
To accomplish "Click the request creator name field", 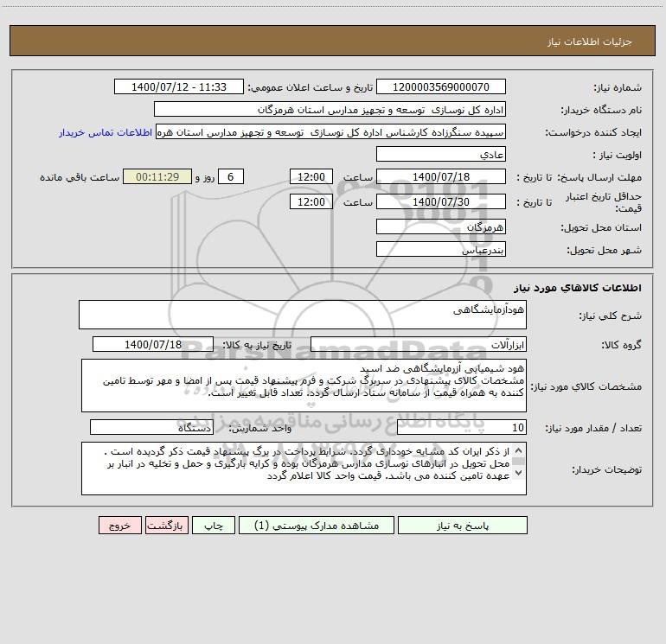I will [331, 131].
